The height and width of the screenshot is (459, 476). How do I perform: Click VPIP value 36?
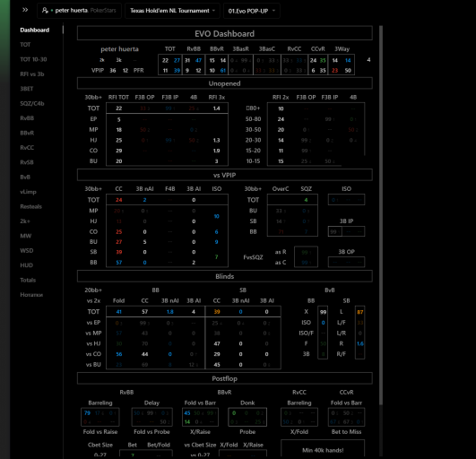113,71
